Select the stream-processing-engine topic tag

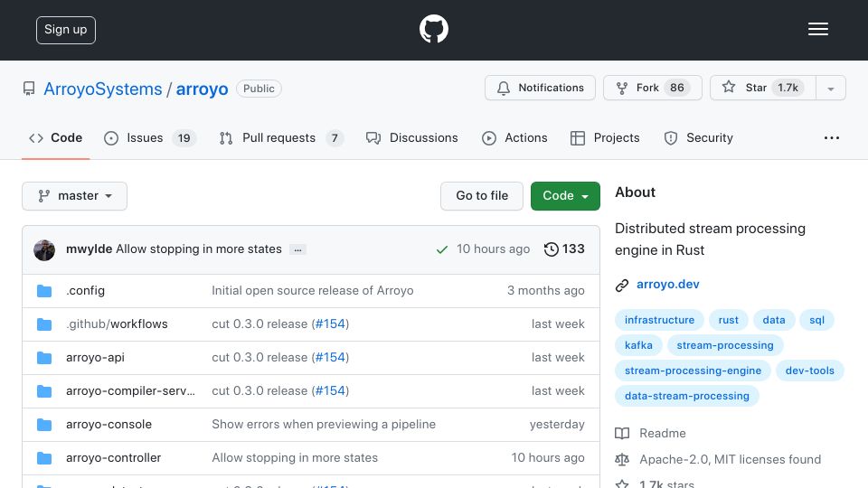click(693, 371)
